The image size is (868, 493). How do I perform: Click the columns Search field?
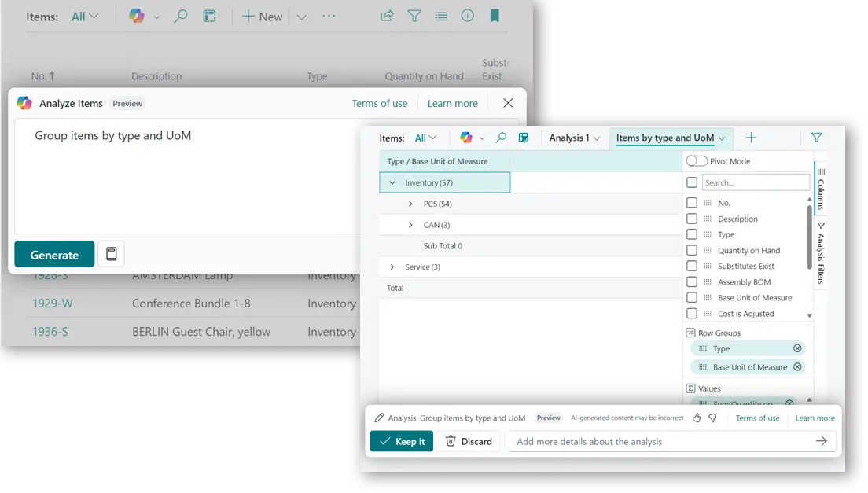[756, 182]
